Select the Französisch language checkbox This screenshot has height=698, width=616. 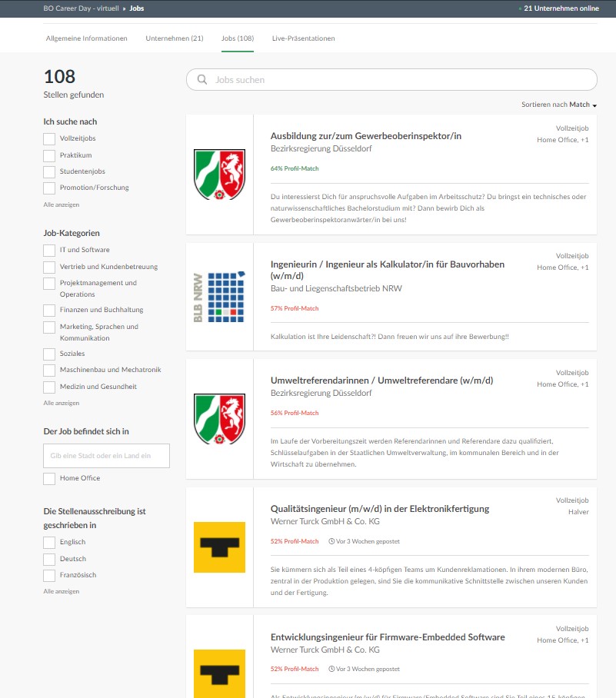pyautogui.click(x=49, y=576)
